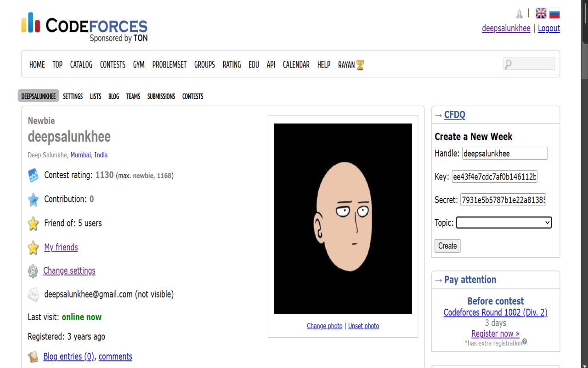Focus the Key input field

pos(494,177)
